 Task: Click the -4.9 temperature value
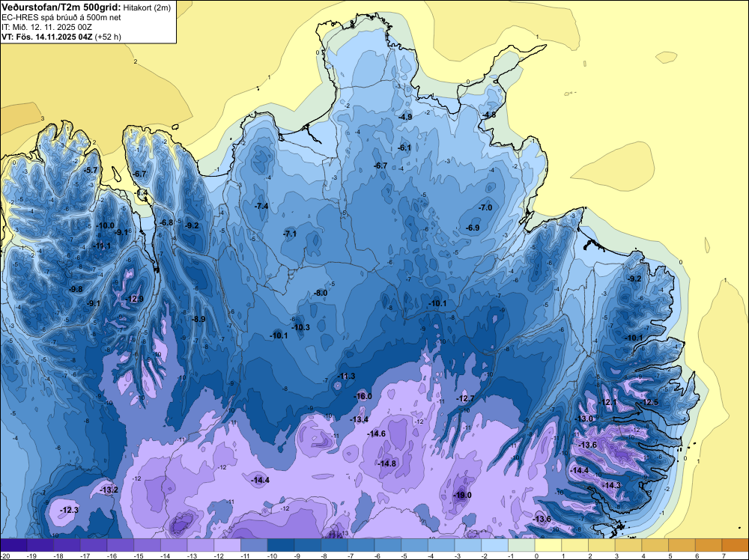point(405,117)
